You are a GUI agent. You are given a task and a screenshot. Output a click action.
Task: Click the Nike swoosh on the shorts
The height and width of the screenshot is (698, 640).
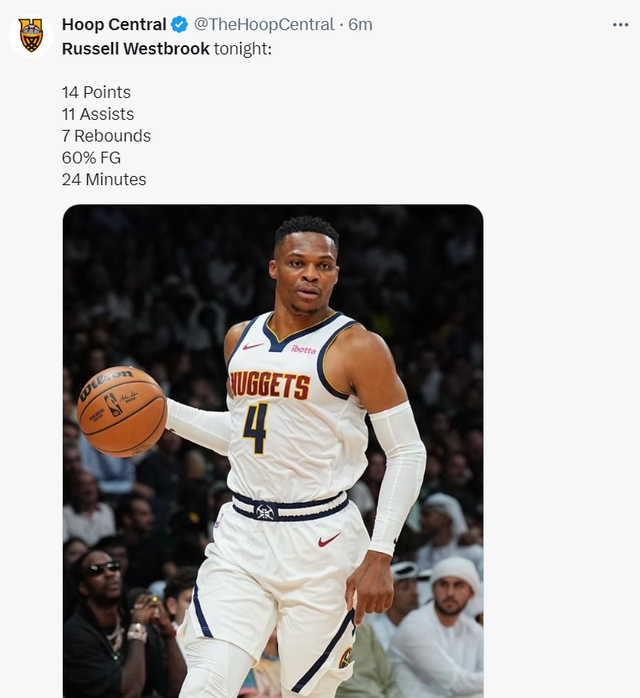coord(329,540)
